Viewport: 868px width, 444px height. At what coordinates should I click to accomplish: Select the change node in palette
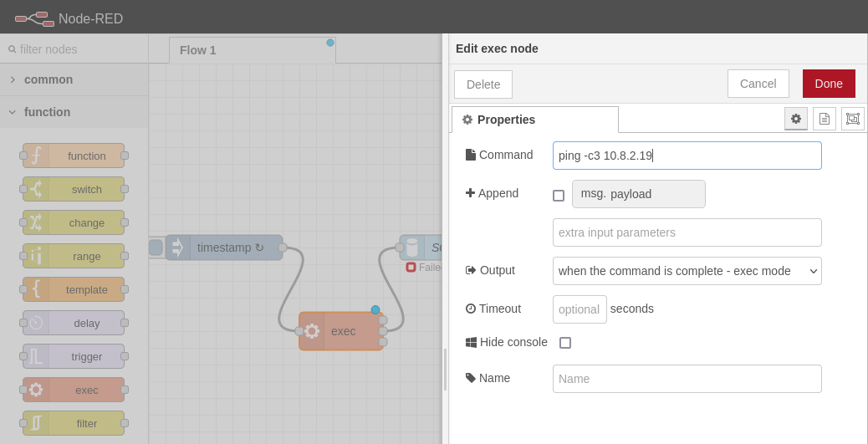coord(74,222)
